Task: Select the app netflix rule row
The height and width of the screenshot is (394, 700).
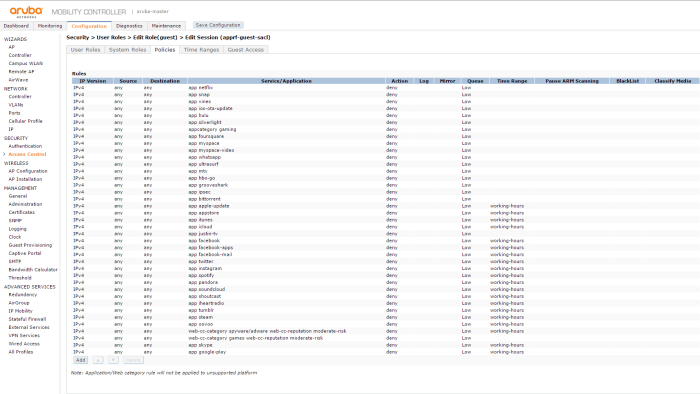Action: click(385, 87)
